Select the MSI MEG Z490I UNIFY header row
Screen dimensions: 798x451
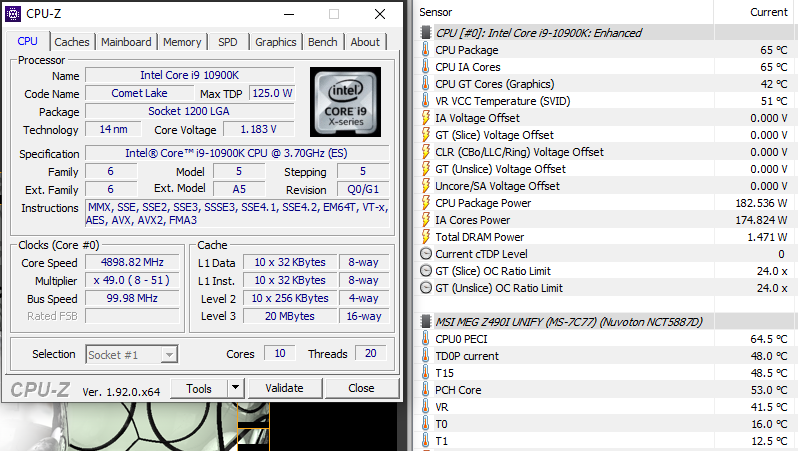click(x=607, y=322)
